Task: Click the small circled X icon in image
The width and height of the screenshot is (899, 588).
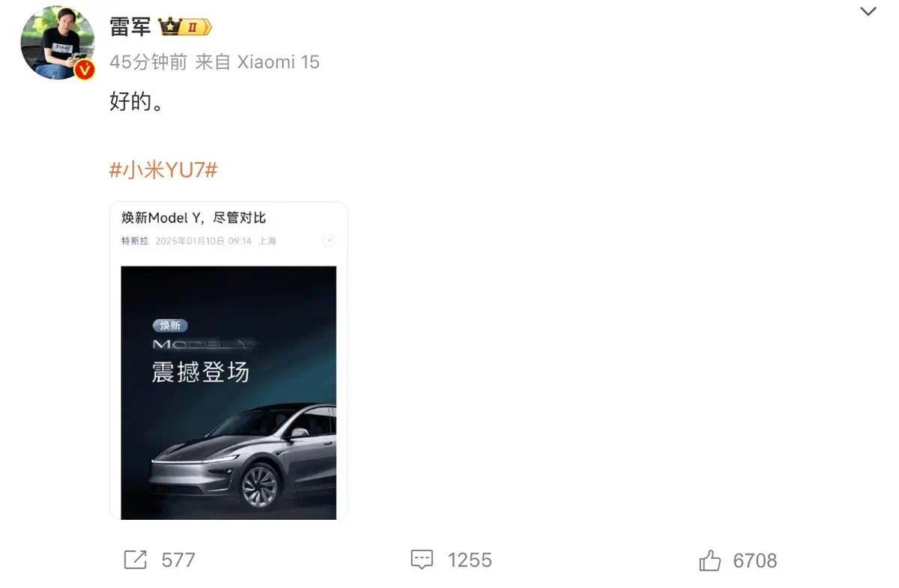Action: coord(329,240)
